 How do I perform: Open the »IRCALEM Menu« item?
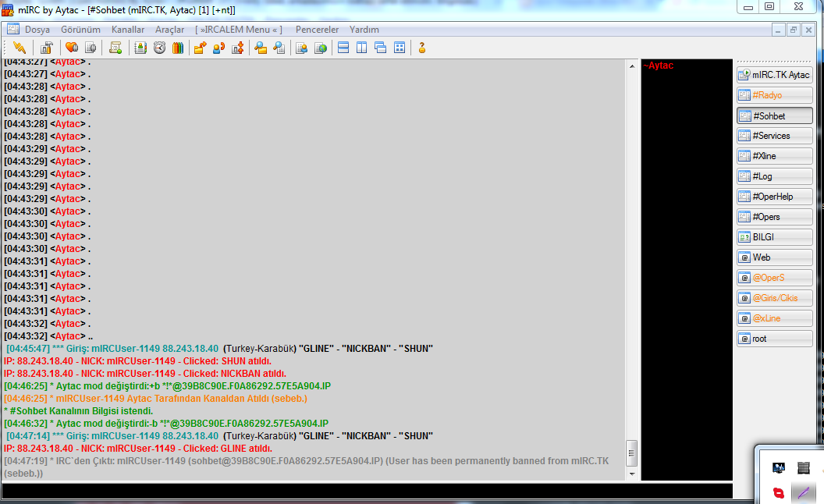(239, 30)
